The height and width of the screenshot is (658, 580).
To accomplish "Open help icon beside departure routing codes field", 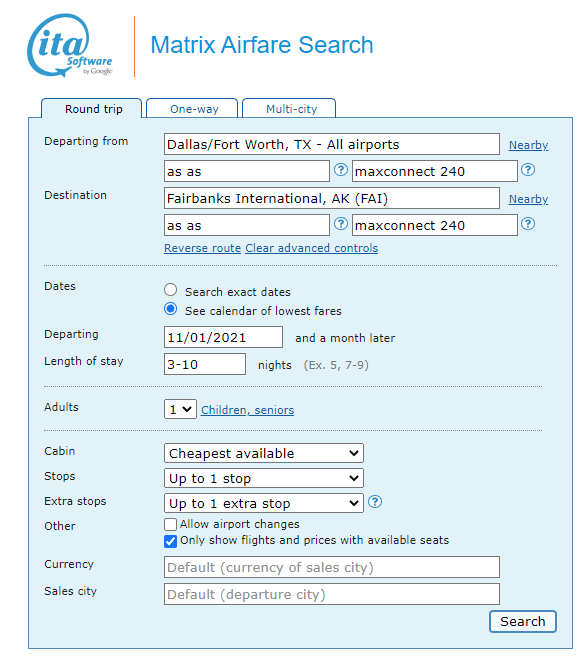I will point(340,170).
